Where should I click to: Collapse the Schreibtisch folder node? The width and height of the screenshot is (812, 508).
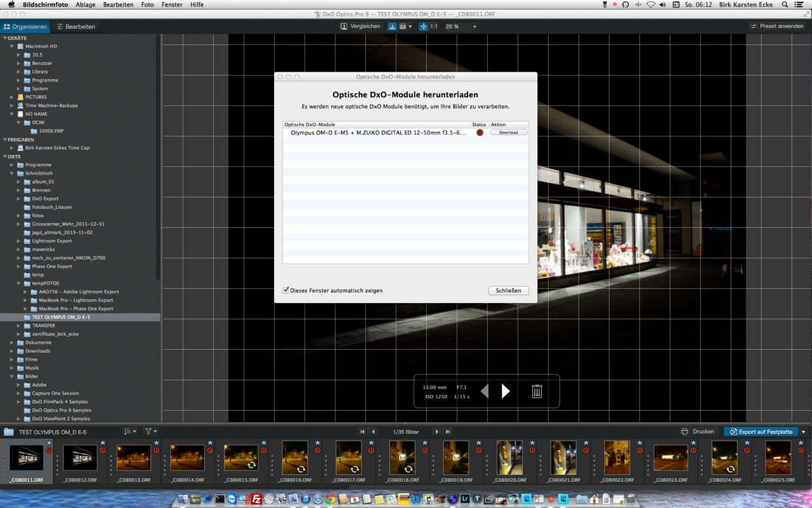pyautogui.click(x=12, y=173)
